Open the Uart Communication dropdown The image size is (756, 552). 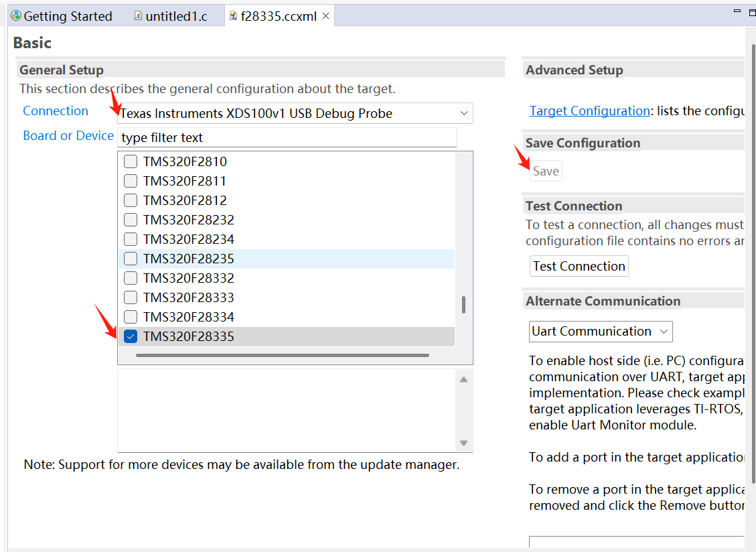pos(601,332)
